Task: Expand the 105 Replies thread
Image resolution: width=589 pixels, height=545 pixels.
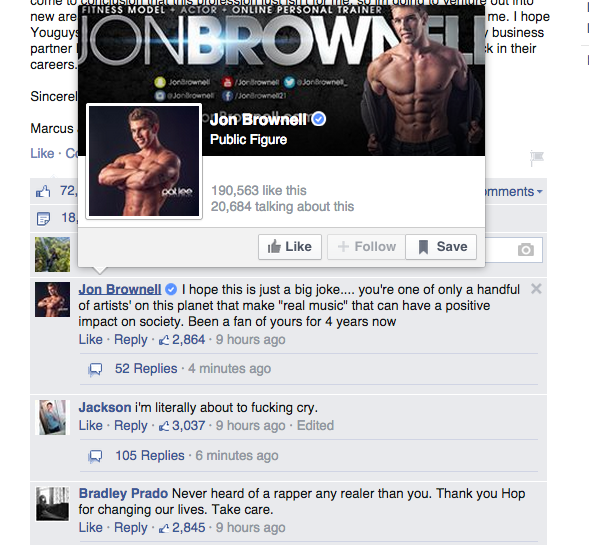Action: point(150,456)
